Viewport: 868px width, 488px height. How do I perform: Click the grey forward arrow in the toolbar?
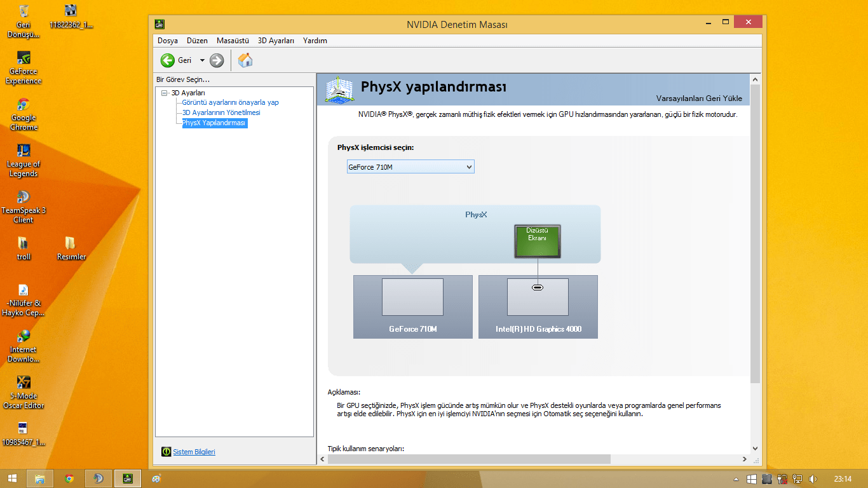pyautogui.click(x=217, y=60)
